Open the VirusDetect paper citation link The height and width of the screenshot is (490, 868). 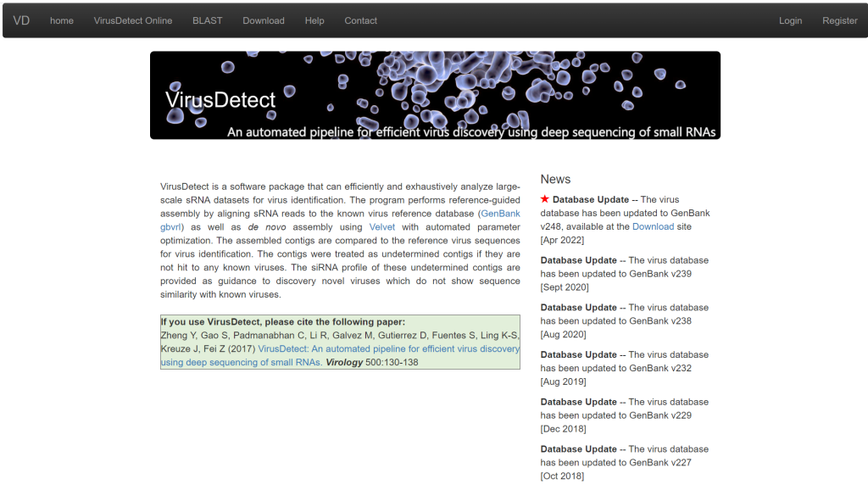[388, 348]
